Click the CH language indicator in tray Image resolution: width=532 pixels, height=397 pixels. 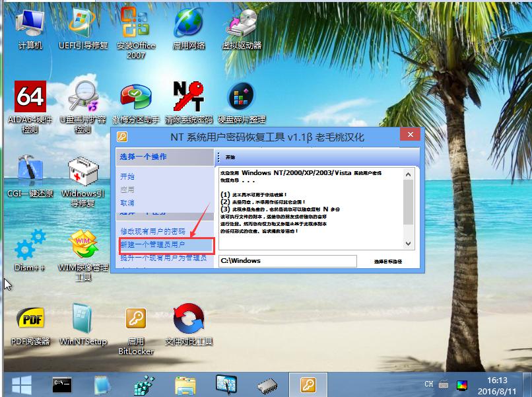click(x=429, y=384)
